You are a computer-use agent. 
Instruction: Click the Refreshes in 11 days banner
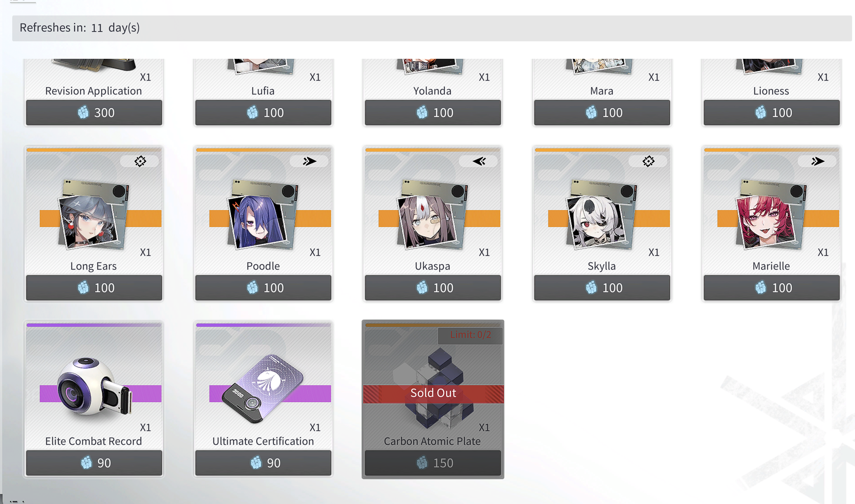[432, 28]
